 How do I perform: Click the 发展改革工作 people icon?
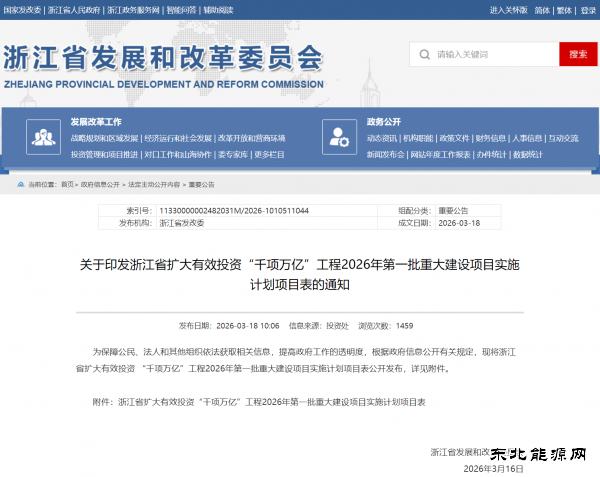[x=42, y=136]
